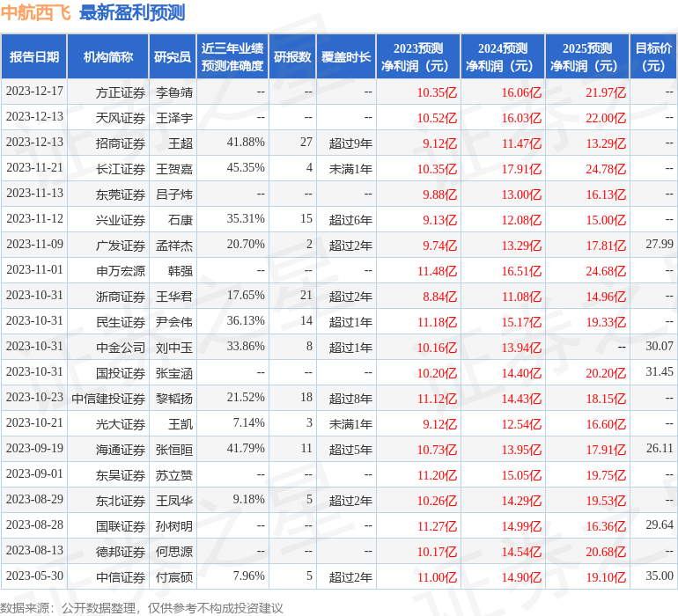Click coverage duration 超过6年

350,220
